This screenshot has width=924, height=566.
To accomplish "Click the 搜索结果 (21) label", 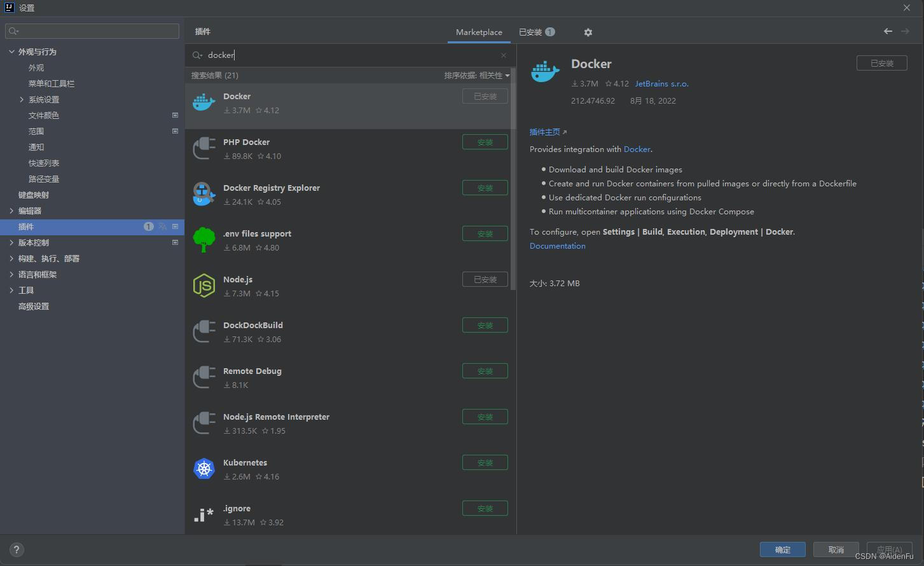I will [215, 76].
